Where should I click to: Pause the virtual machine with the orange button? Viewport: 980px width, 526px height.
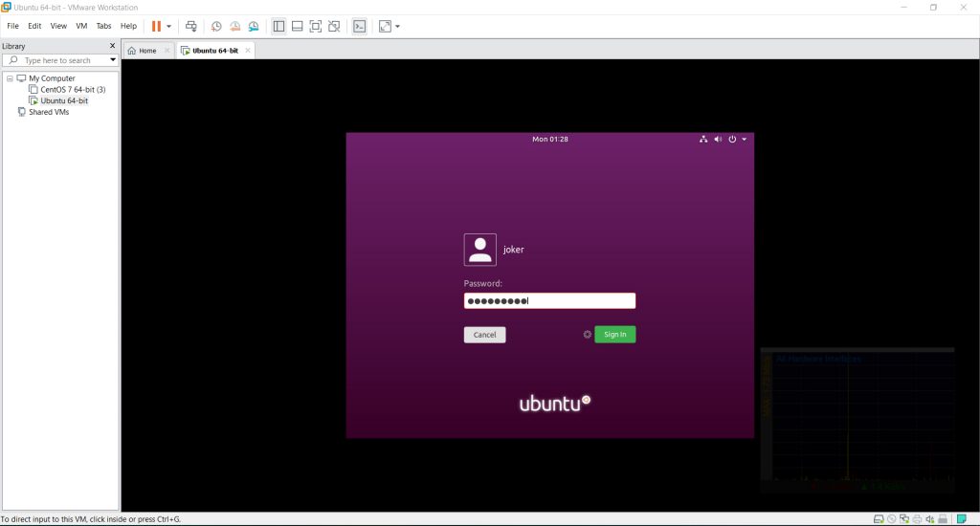coord(156,26)
